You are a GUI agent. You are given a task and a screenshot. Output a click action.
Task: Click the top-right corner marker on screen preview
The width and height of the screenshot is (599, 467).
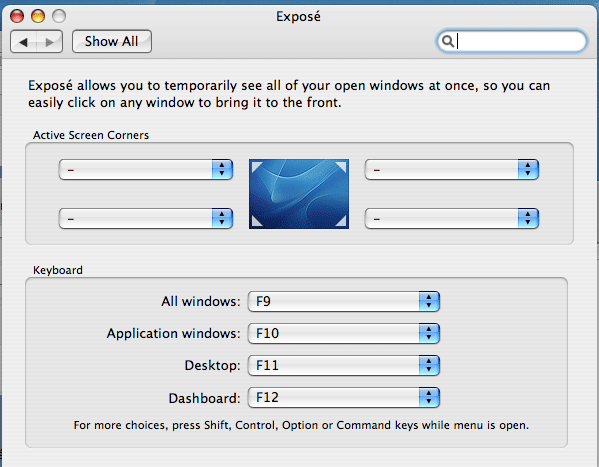click(x=341, y=167)
